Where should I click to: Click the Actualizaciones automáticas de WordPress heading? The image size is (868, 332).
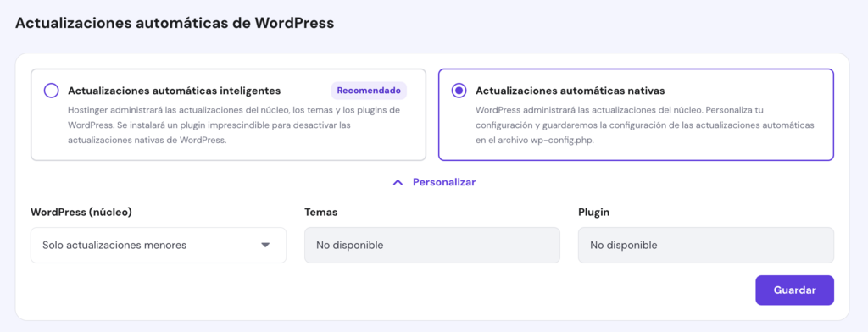[x=175, y=23]
